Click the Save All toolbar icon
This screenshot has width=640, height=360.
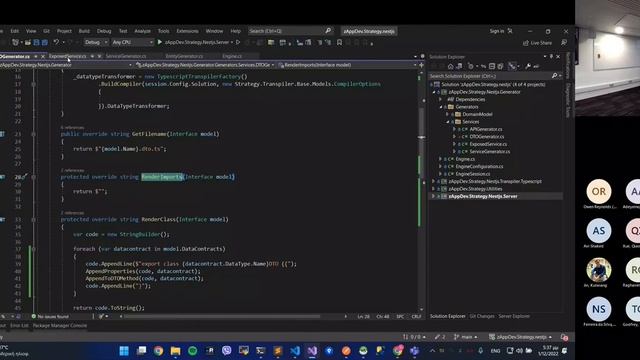point(44,42)
